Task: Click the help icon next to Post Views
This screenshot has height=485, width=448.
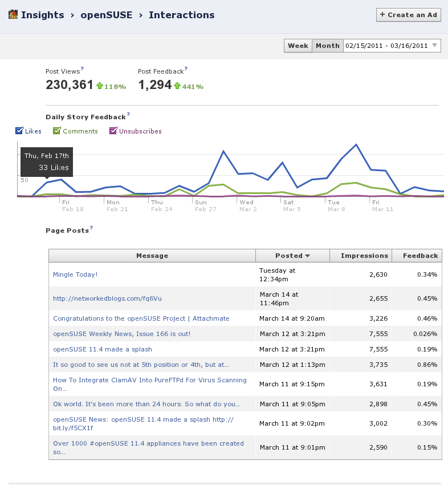Action: pos(83,69)
